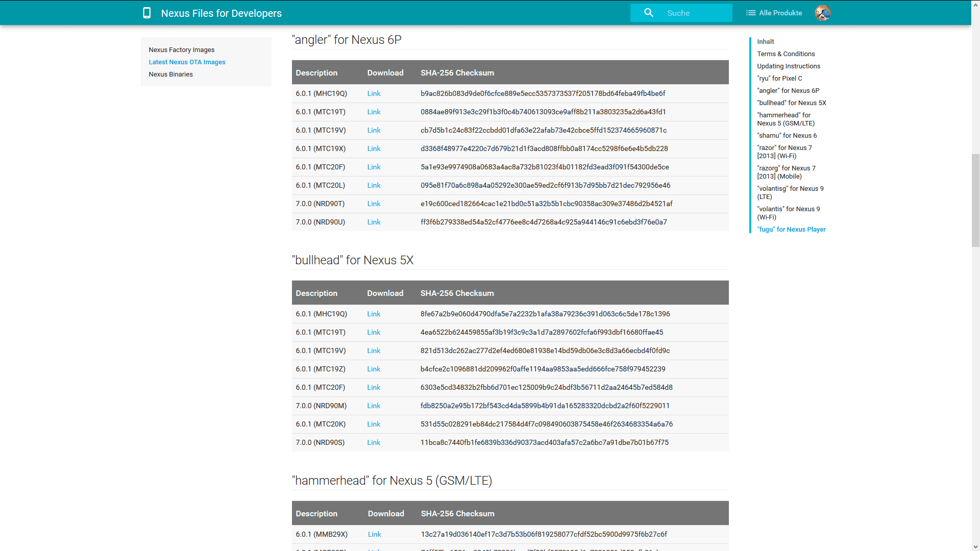Jump to Terms & Conditions section
Screen dimensions: 980x551
point(786,54)
